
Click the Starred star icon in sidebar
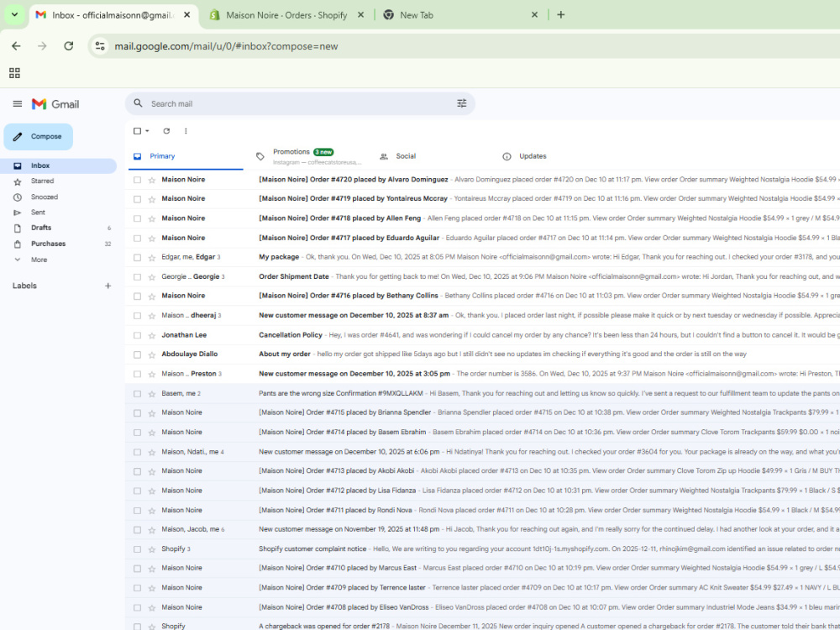coord(18,181)
